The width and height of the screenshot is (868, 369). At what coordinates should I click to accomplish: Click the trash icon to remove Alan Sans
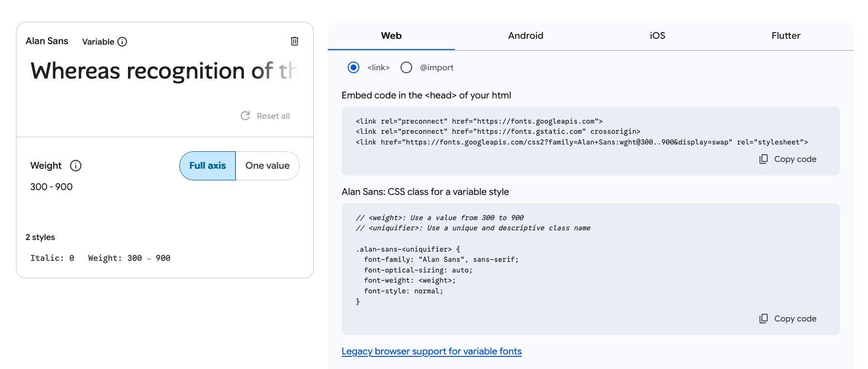coord(294,41)
